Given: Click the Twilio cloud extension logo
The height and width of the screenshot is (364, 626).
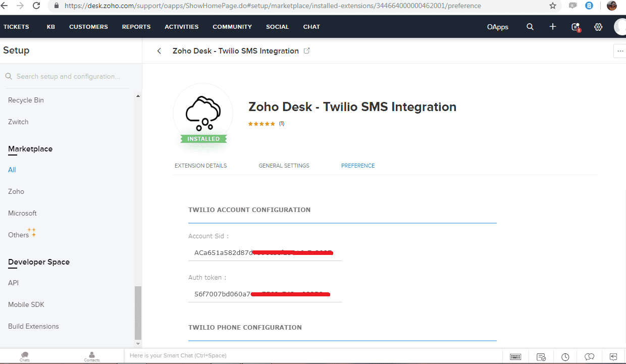Looking at the screenshot, I should pyautogui.click(x=203, y=112).
